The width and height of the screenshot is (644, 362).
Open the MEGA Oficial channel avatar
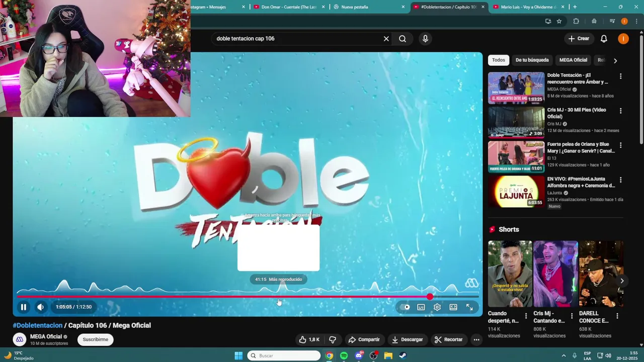20,339
